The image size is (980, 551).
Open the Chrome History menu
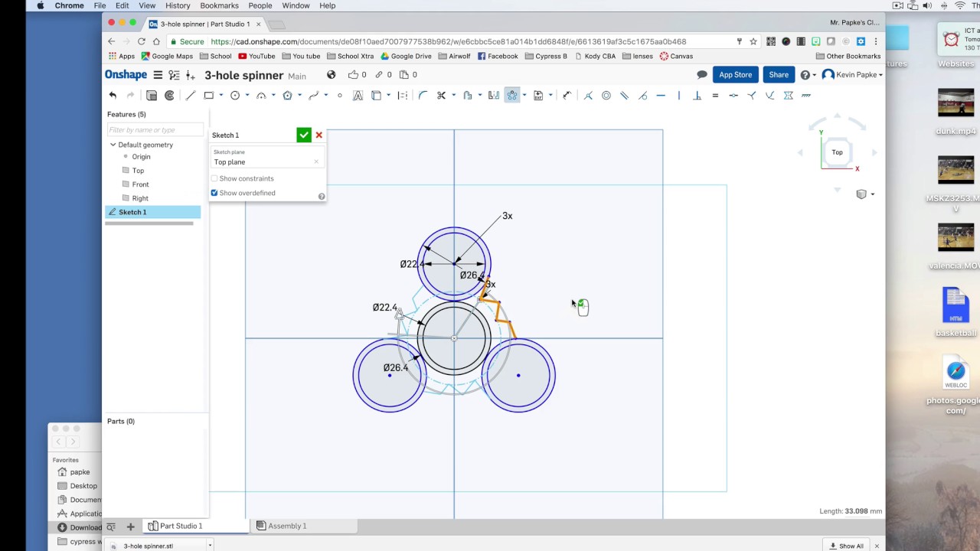[x=178, y=5]
